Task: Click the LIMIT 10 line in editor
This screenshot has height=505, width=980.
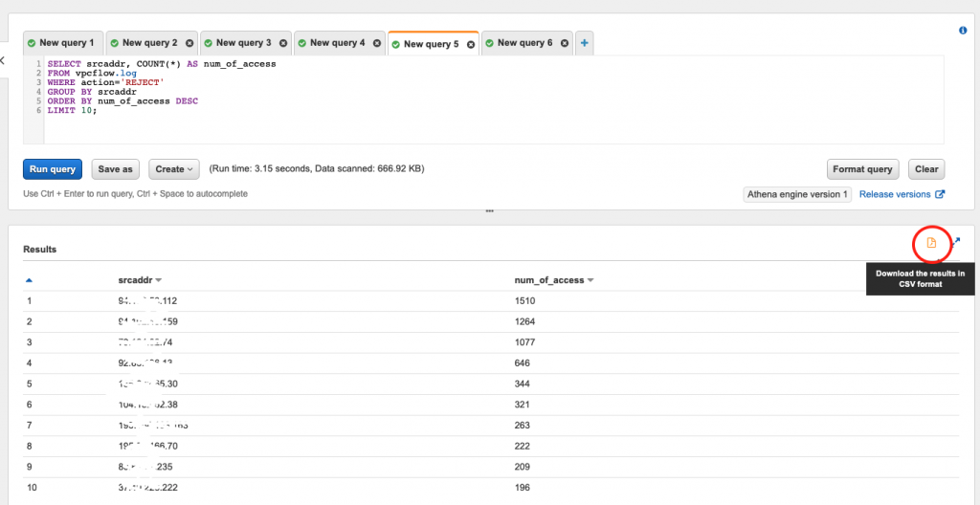Action: [x=73, y=110]
